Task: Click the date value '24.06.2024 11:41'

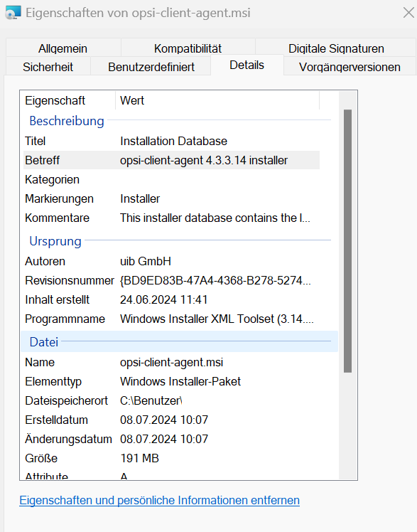Action: [x=164, y=299]
